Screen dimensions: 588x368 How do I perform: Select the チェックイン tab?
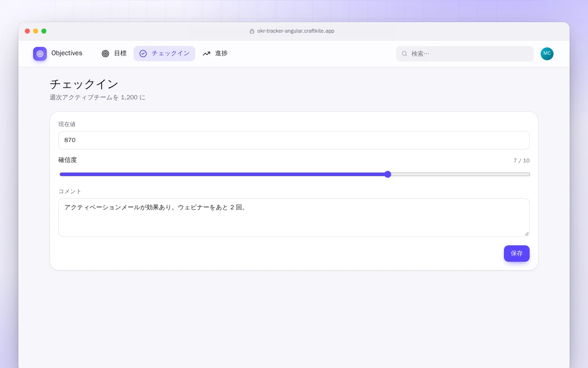click(x=164, y=53)
